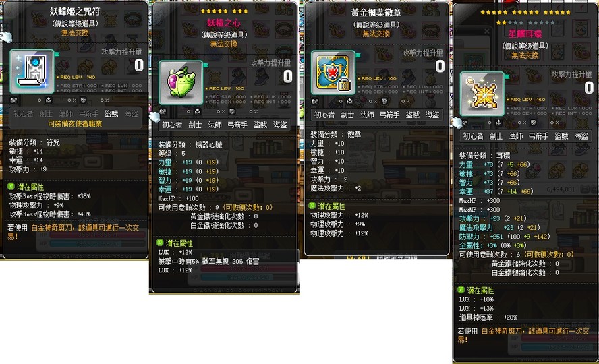
Task: Click the red 星耀耳環 item name
Action: coord(525,34)
